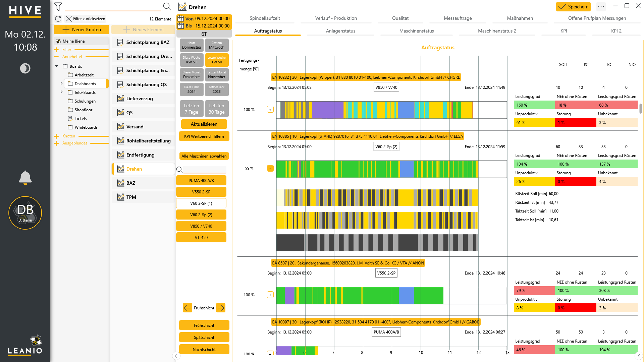Viewport: 644px width, 362px height.
Task: Expand the Knoten section plus
Action: tap(56, 136)
